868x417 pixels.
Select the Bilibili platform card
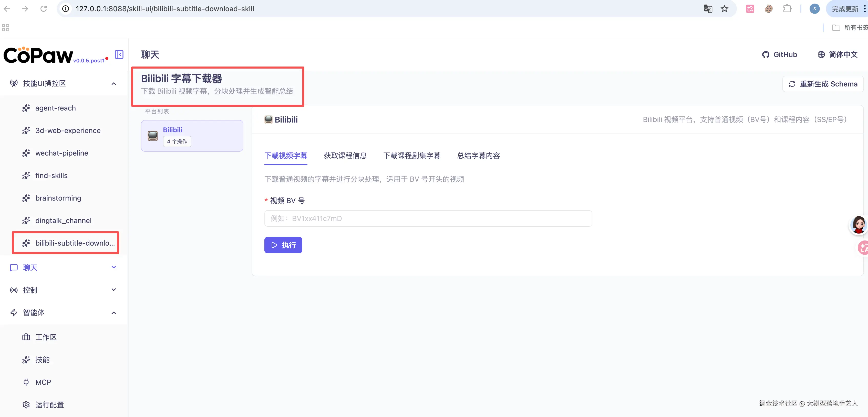click(192, 136)
